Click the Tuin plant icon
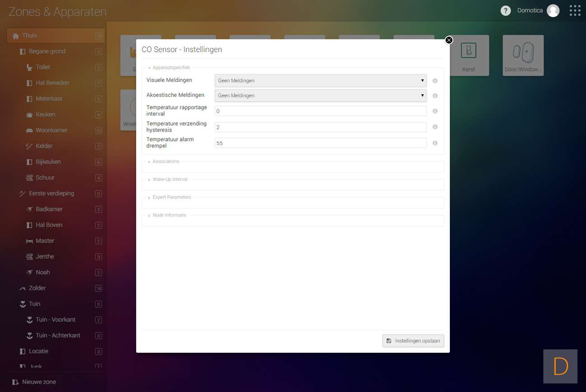 click(x=23, y=304)
